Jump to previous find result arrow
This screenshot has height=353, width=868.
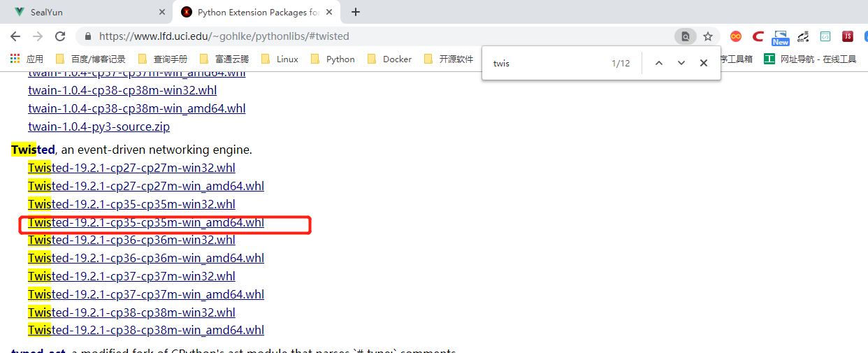(x=658, y=63)
